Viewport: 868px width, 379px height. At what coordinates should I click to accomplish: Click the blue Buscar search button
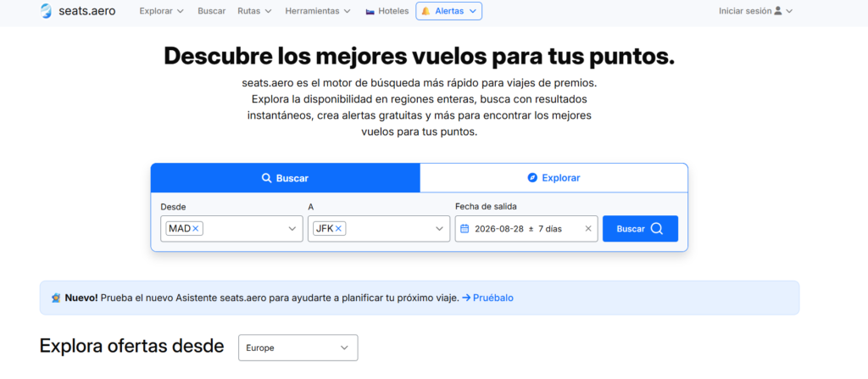pos(640,229)
